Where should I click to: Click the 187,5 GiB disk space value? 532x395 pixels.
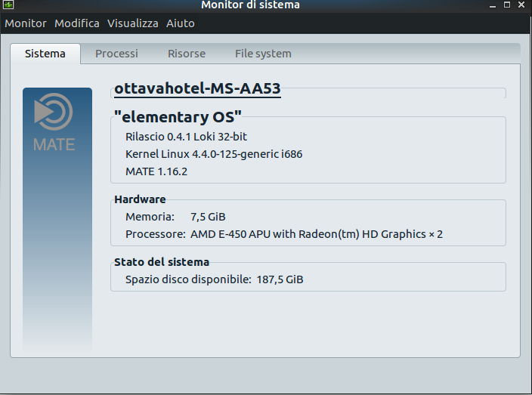coord(280,279)
